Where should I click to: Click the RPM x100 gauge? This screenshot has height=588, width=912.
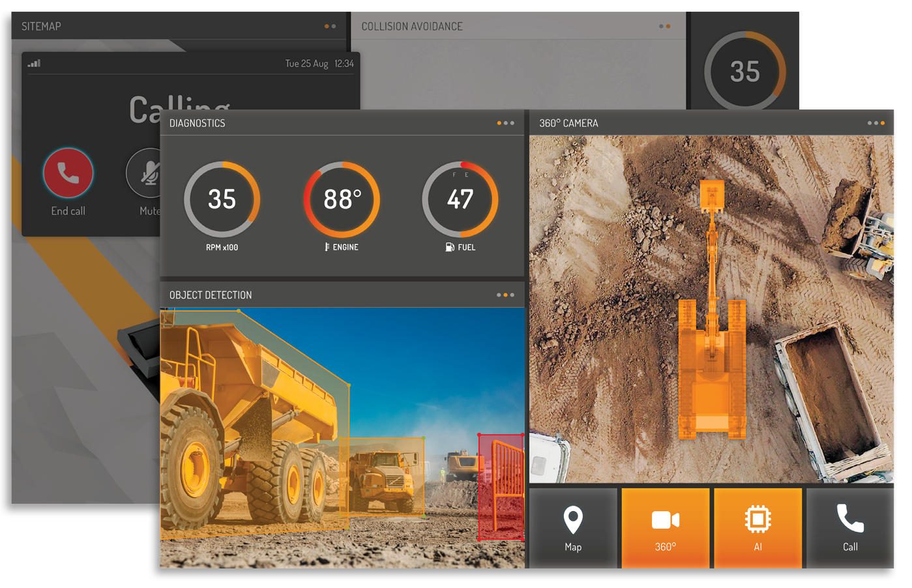tap(222, 199)
